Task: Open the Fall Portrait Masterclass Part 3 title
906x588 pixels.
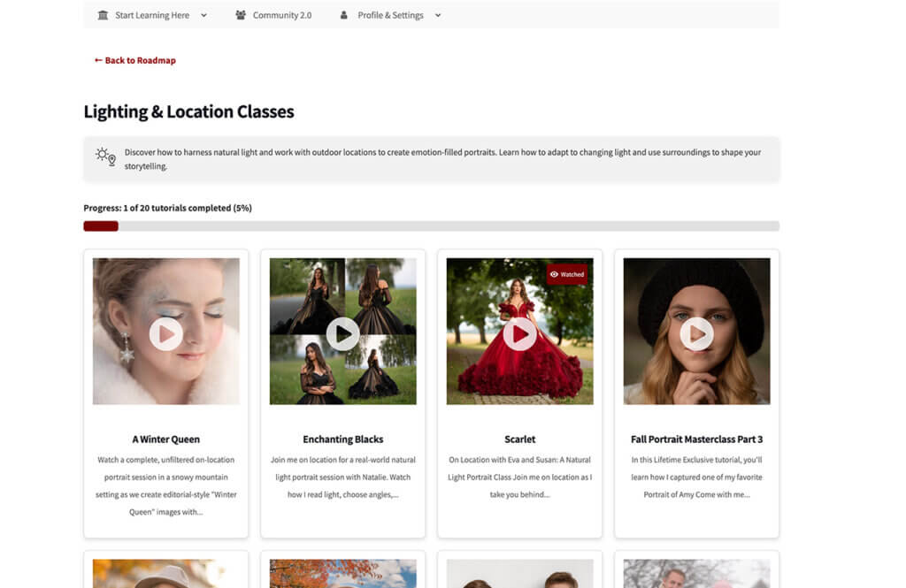Action: (x=696, y=439)
